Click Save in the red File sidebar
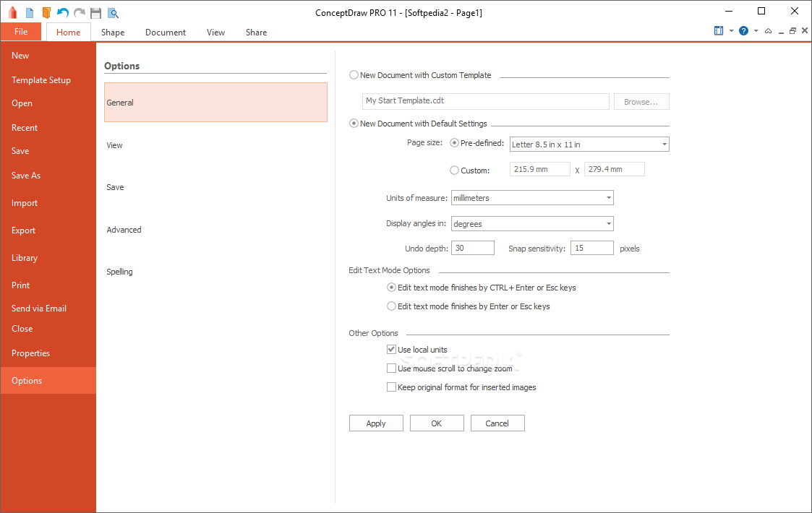812x513 pixels. pyautogui.click(x=48, y=150)
